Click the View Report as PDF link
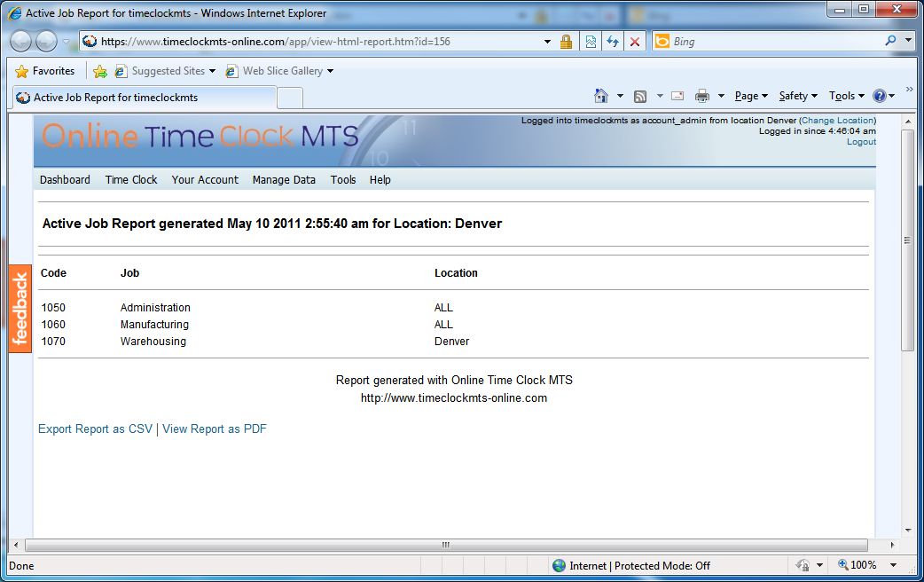The image size is (924, 582). click(x=215, y=429)
